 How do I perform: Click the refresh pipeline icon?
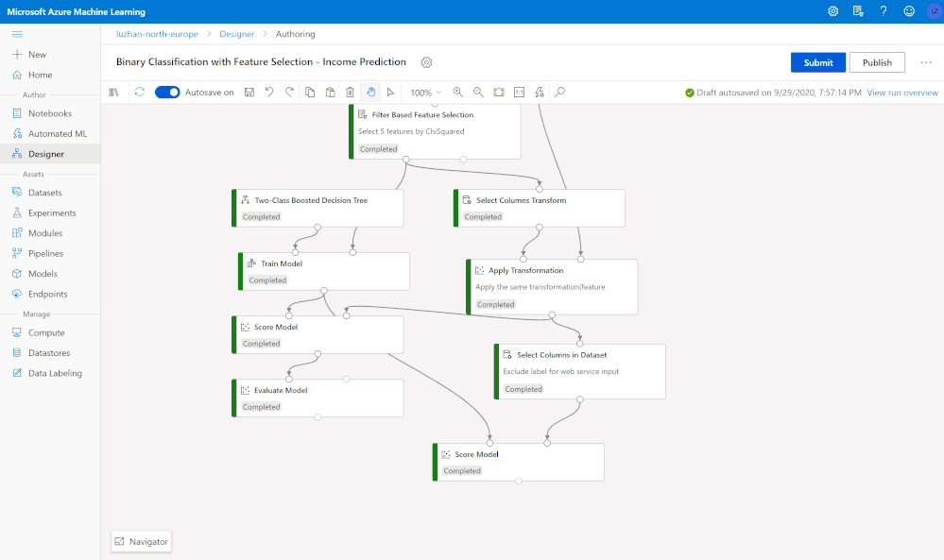140,92
